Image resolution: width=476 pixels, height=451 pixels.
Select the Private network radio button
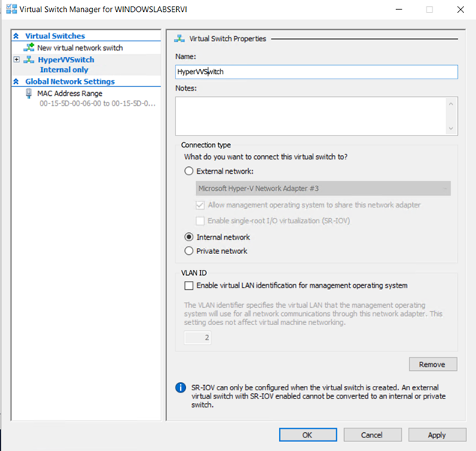(x=189, y=251)
